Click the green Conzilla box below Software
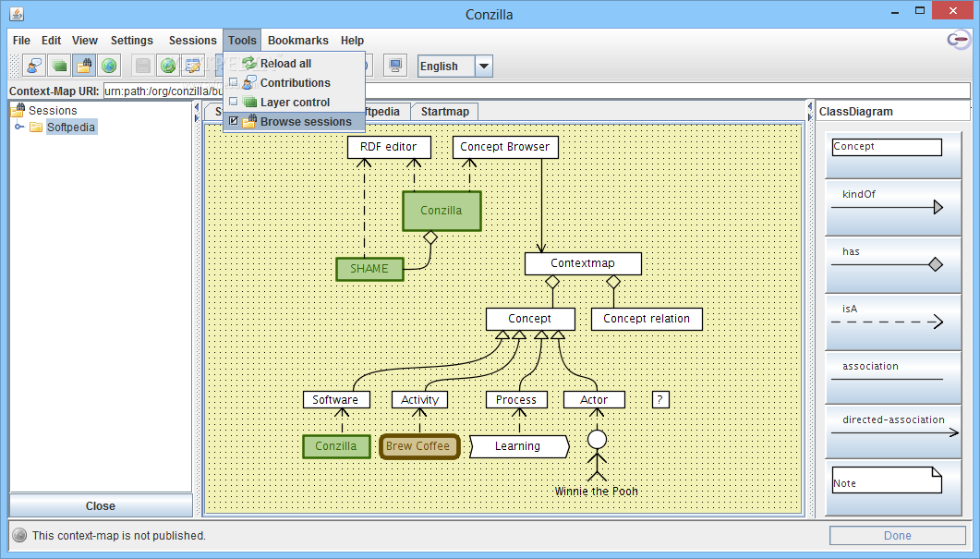Viewport: 980px width, 559px height. (336, 446)
